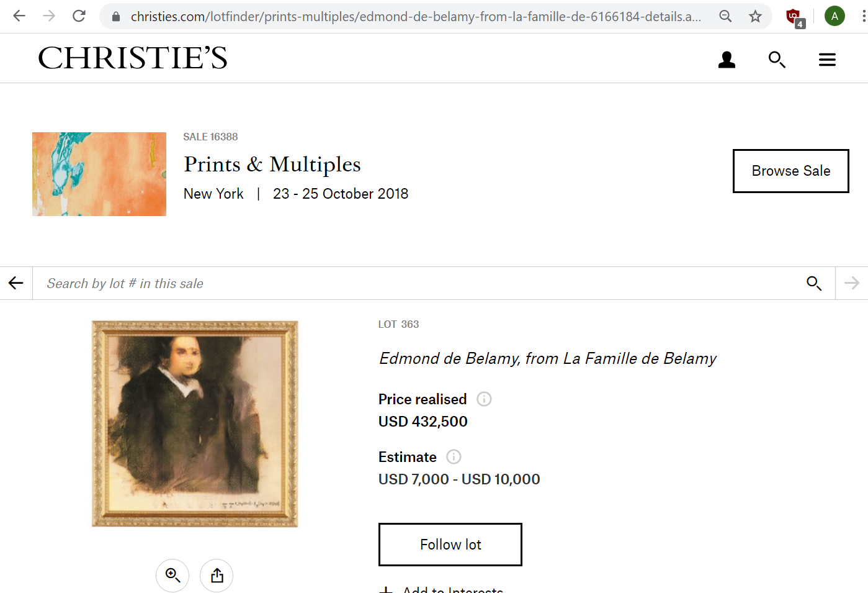Open the Chrome profile avatar

pyautogui.click(x=834, y=16)
